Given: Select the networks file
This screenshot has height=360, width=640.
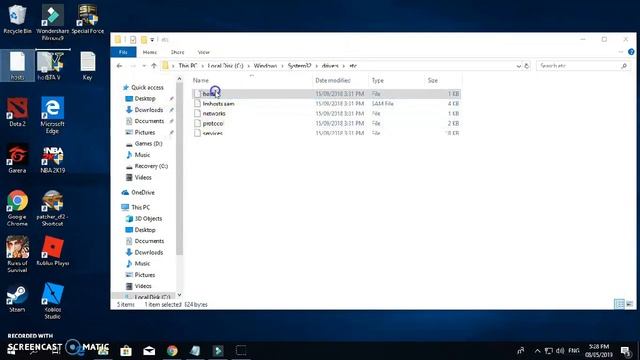Looking at the screenshot, I should point(327,113).
